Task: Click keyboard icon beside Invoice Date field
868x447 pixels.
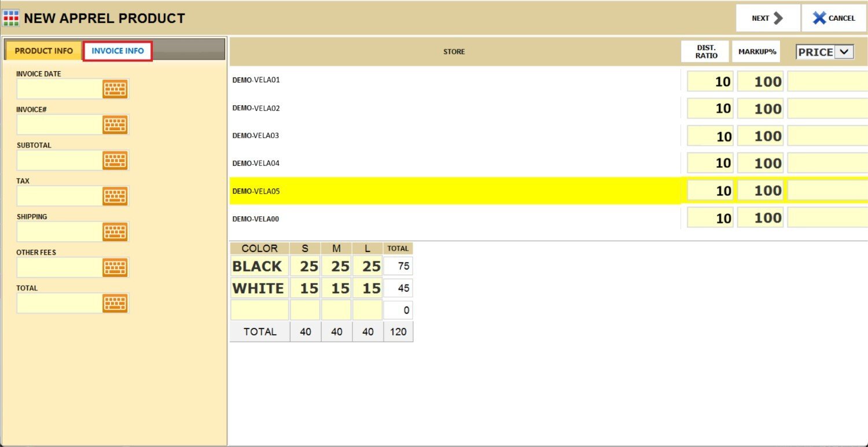Action: [115, 89]
